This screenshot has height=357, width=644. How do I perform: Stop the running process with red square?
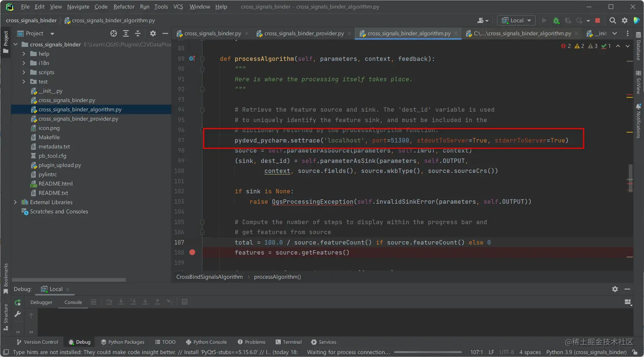point(598,20)
